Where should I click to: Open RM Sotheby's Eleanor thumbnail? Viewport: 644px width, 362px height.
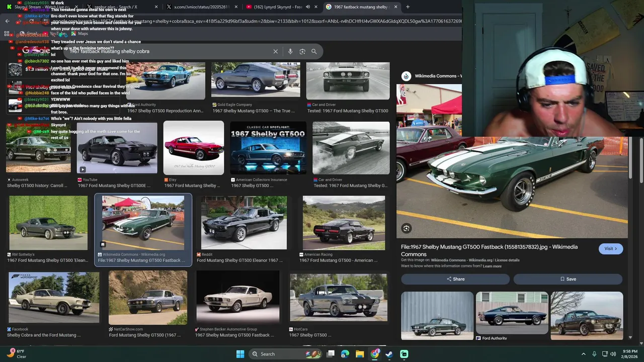coord(48,223)
